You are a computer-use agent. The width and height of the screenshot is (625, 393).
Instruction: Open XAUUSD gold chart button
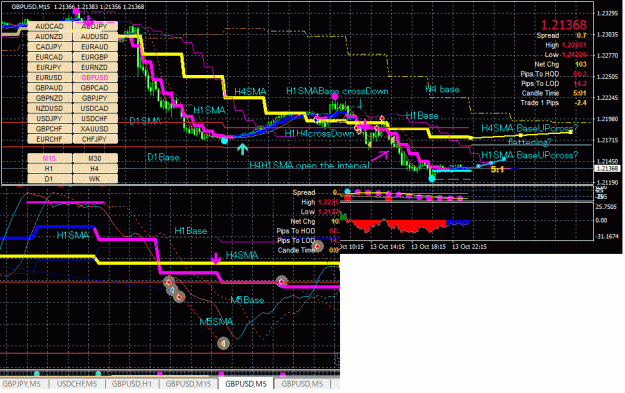coord(95,129)
